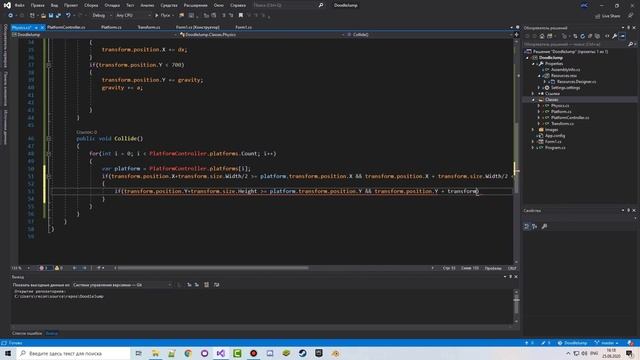Screen dimensions: 640x360
Task: Close the Physics.cs editor tab
Action: tap(42, 27)
